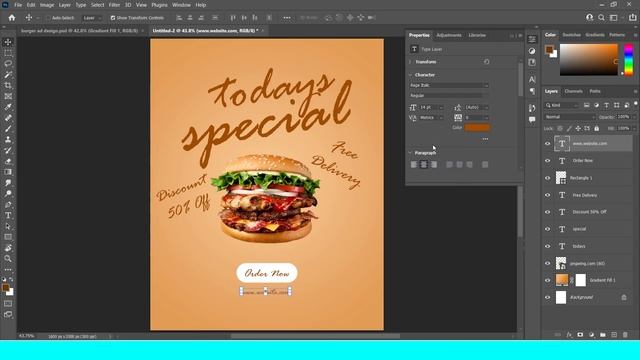
Task: Click the layers Kind filter field
Action: coord(562,105)
